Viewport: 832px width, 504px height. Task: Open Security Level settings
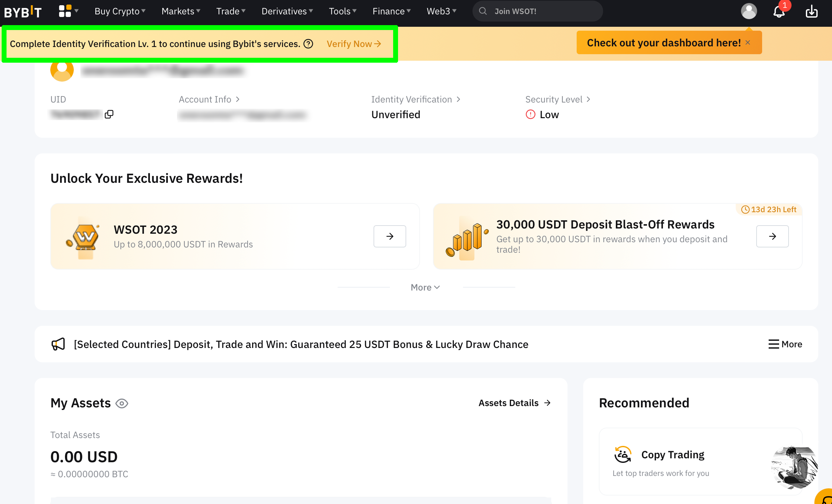point(557,99)
